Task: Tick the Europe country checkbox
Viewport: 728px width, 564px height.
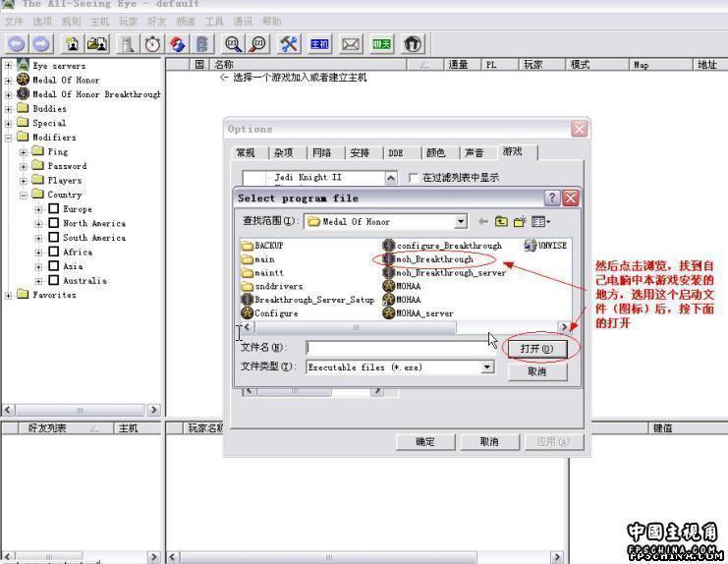Action: coord(53,208)
